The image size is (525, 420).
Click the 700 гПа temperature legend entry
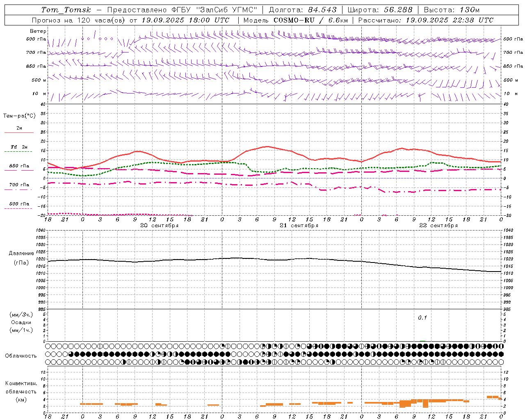[x=19, y=185]
